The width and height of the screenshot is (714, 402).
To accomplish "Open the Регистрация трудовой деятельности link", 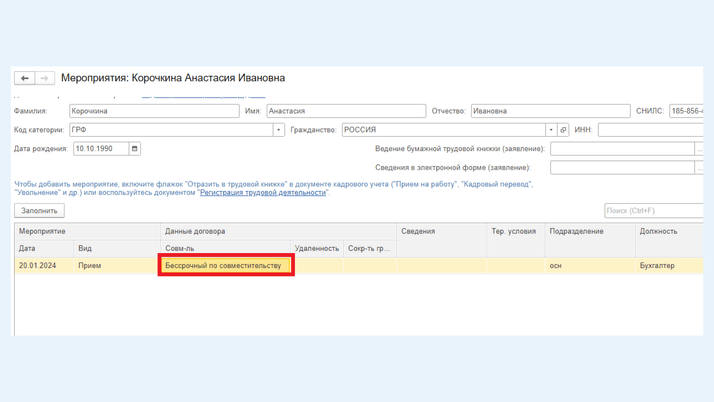I will (x=263, y=192).
